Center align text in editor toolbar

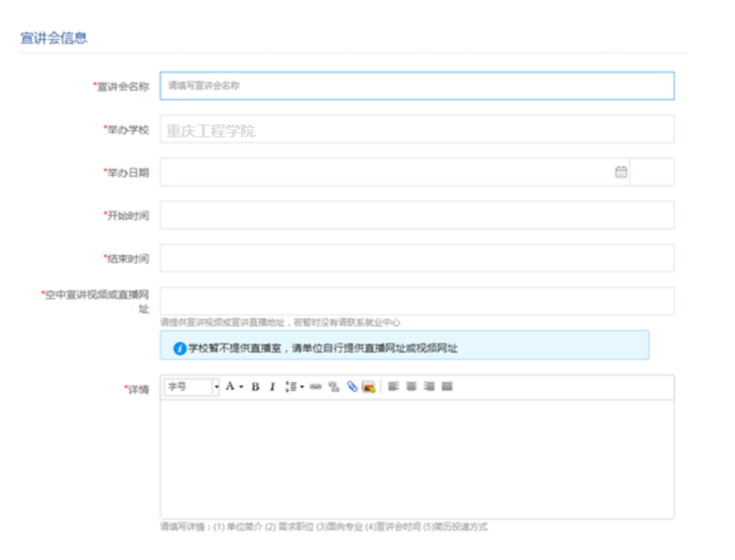(x=411, y=387)
